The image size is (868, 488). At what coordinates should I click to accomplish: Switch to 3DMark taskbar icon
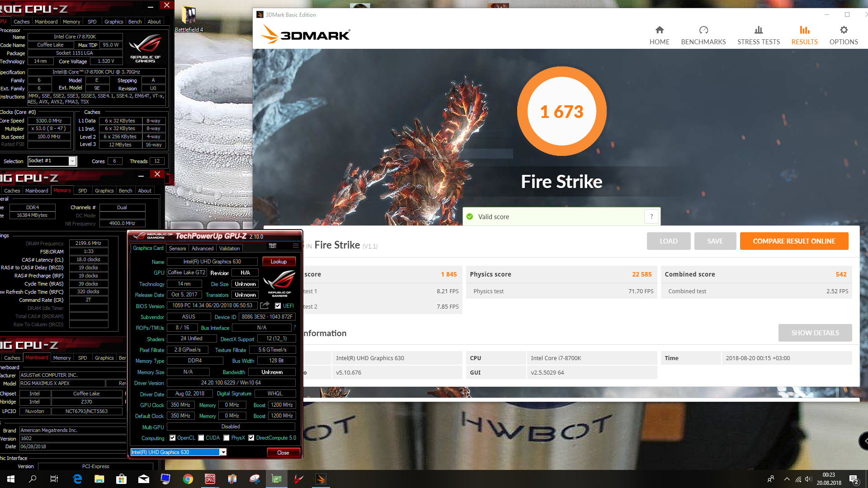pyautogui.click(x=321, y=479)
